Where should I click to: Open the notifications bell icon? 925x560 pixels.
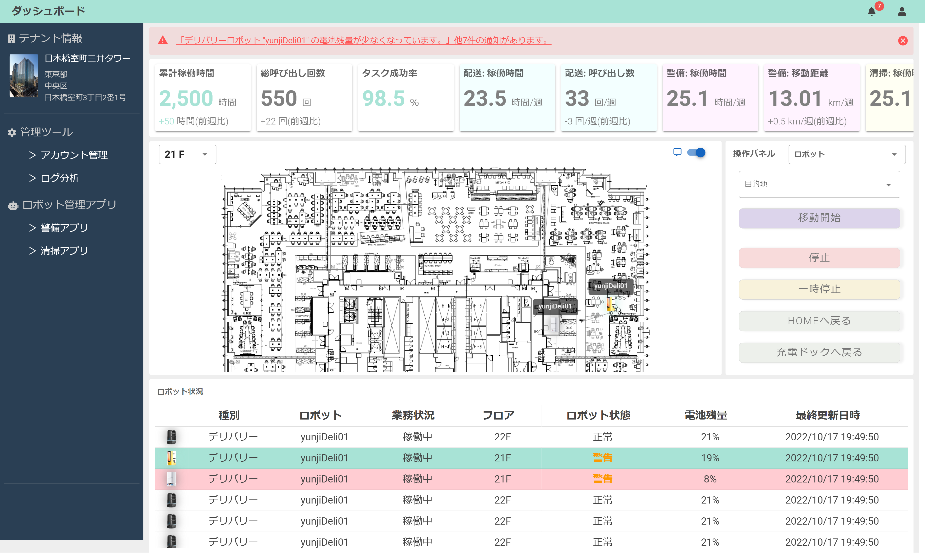[x=872, y=12]
